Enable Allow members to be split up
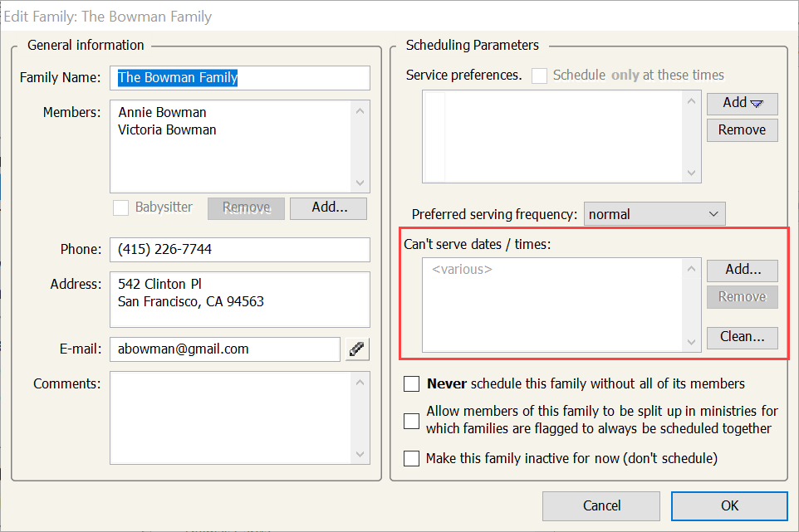799x532 pixels. click(412, 421)
